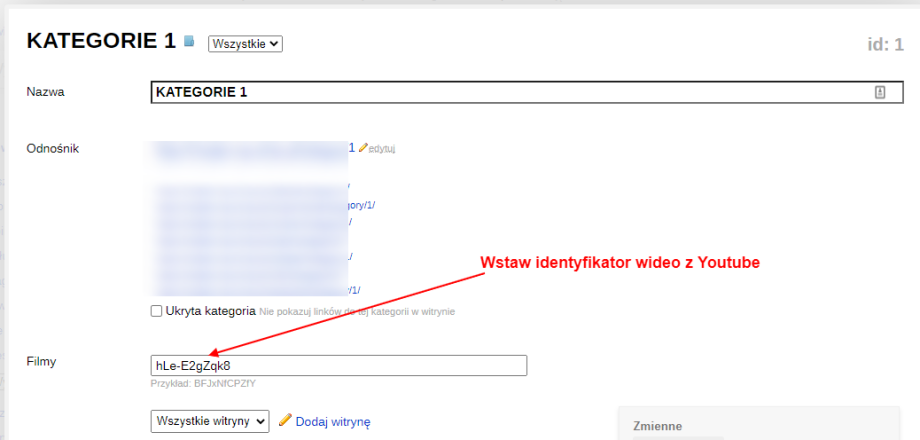Open the Wszystkie witryny dropdown
The height and width of the screenshot is (440, 920).
pyautogui.click(x=210, y=421)
